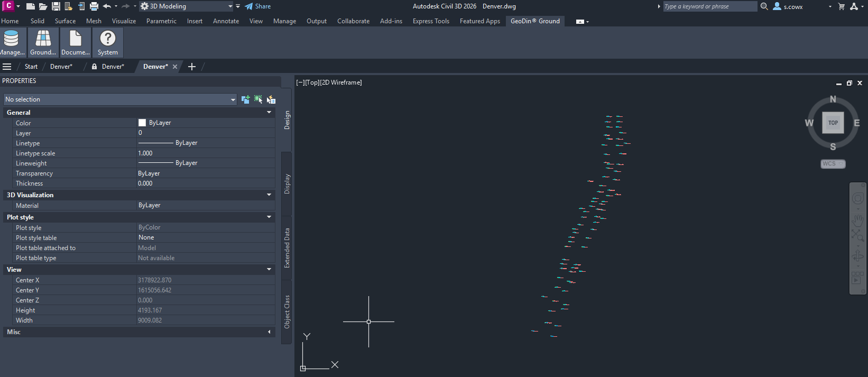Viewport: 868px width, 377px height.
Task: Switch to the locked Denver* file tab
Action: (108, 67)
